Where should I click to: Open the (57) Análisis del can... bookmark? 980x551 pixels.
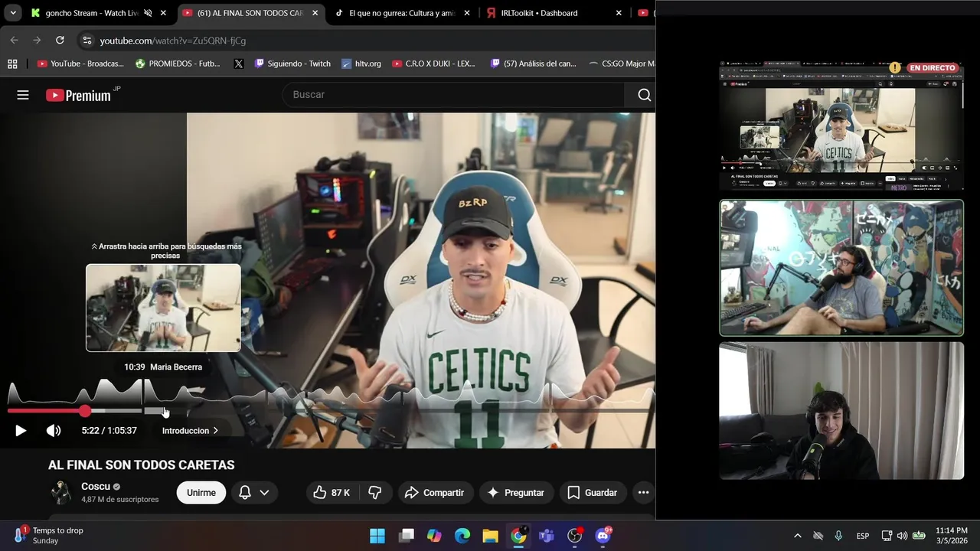click(533, 64)
